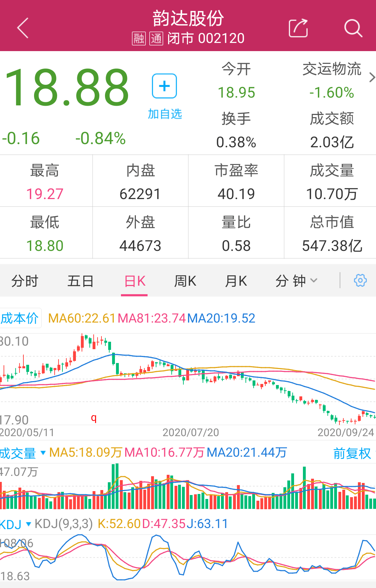Add stock to watchlist with plus icon
Screen dimensions: 376x588
point(165,86)
